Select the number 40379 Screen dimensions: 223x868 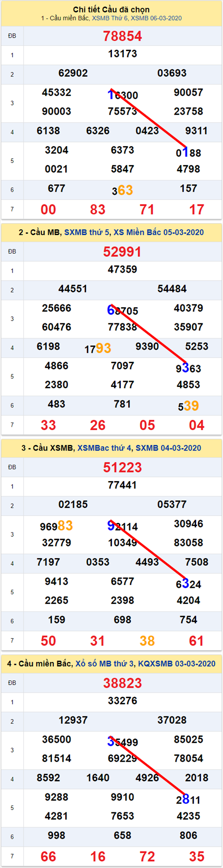(x=189, y=308)
